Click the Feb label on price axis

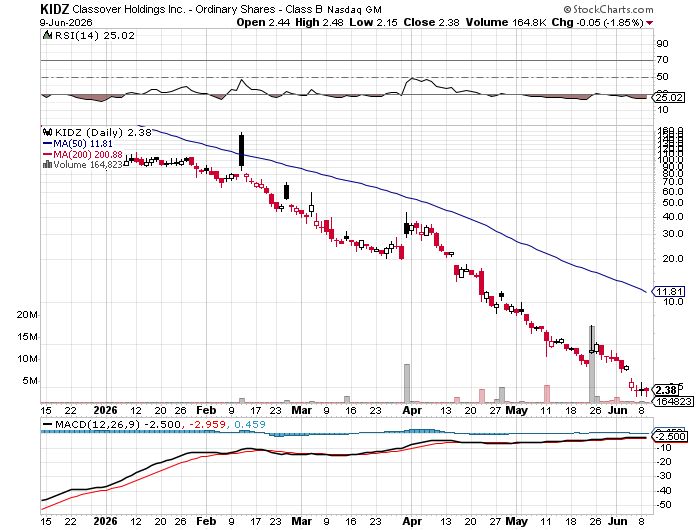click(206, 410)
